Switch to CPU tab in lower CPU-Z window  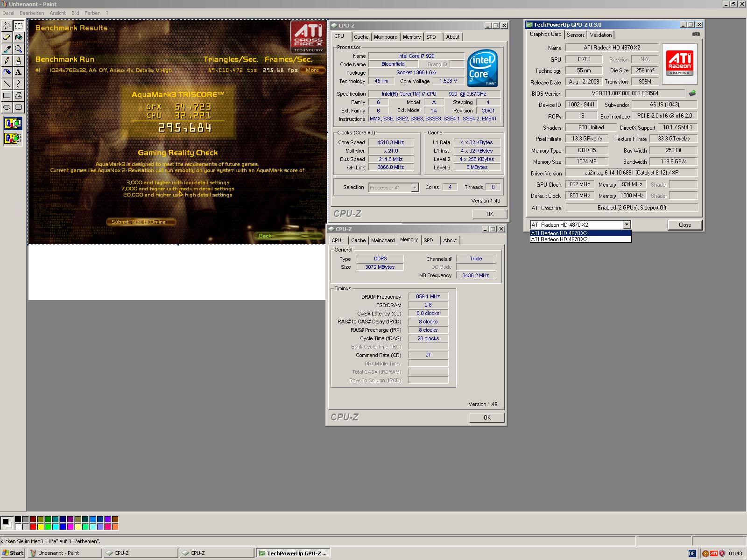click(x=337, y=240)
